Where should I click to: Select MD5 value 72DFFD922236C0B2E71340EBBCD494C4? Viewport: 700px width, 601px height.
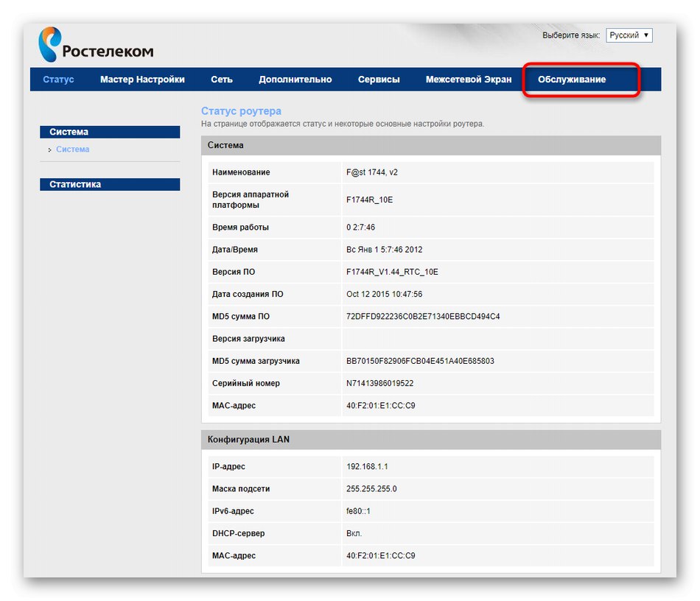[423, 317]
